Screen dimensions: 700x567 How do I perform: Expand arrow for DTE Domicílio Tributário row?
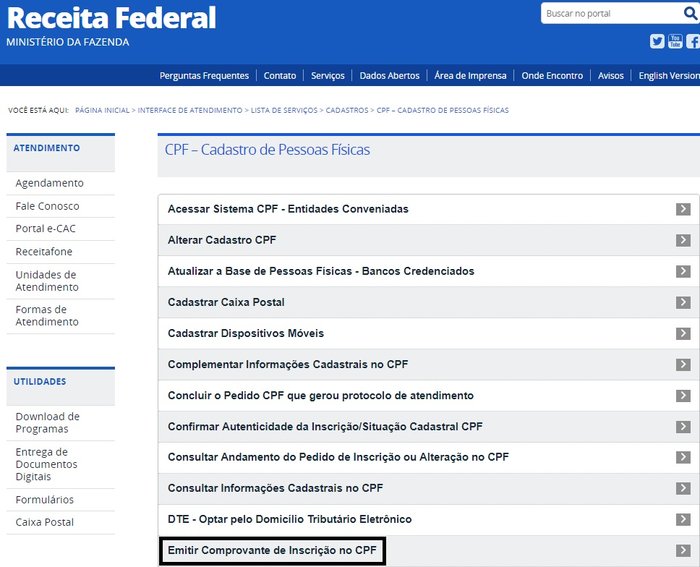tap(683, 519)
